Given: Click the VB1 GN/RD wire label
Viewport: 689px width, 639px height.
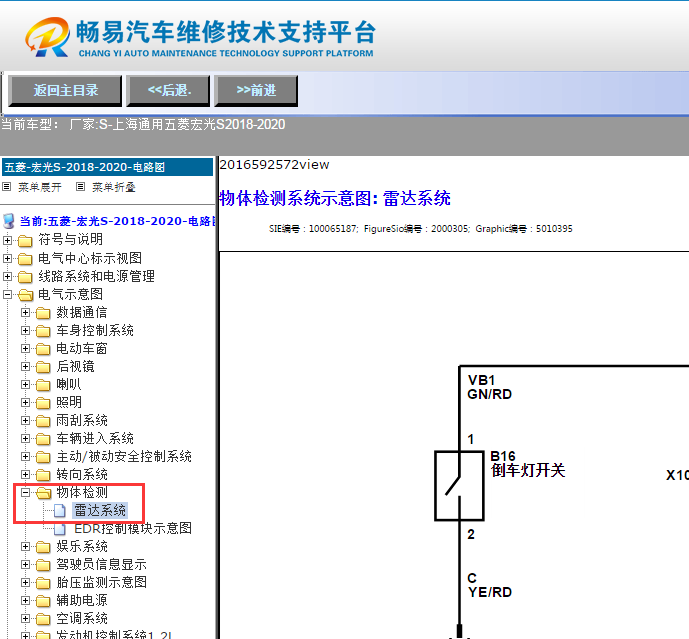Looking at the screenshot, I should coord(490,387).
